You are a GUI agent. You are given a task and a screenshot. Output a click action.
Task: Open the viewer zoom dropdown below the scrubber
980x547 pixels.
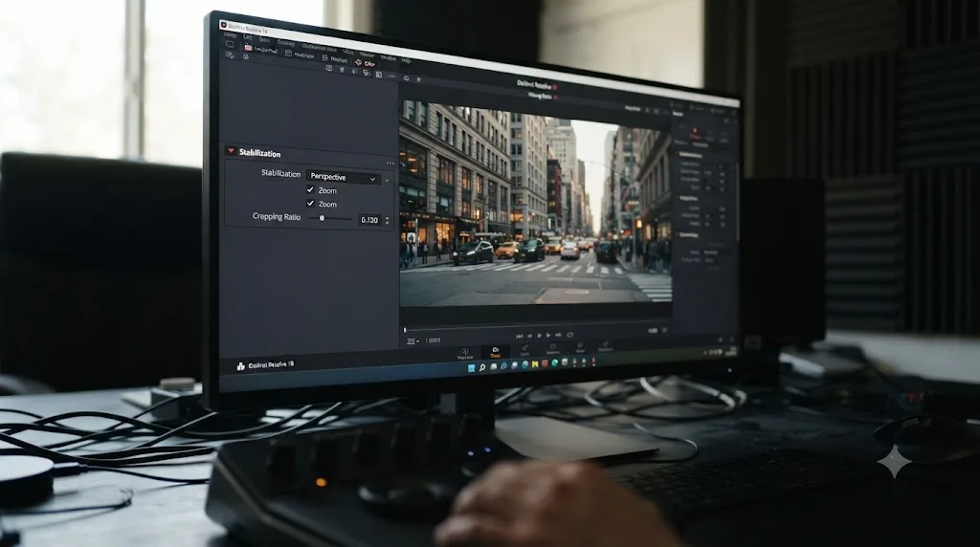tap(412, 341)
